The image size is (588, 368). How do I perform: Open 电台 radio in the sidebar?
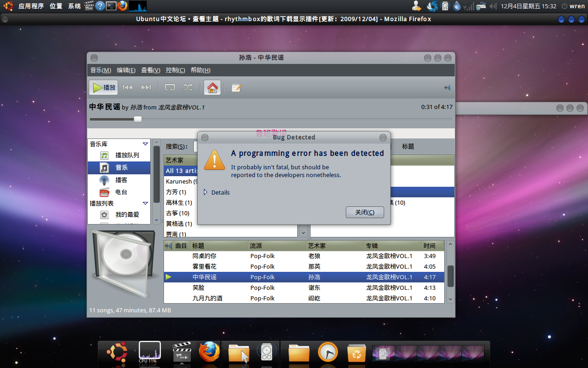119,192
